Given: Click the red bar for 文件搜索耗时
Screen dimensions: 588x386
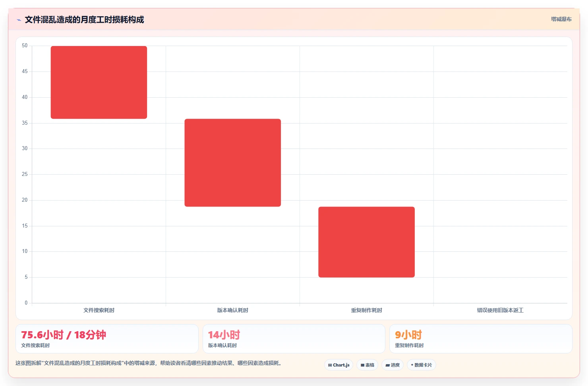Looking at the screenshot, I should pyautogui.click(x=99, y=82).
